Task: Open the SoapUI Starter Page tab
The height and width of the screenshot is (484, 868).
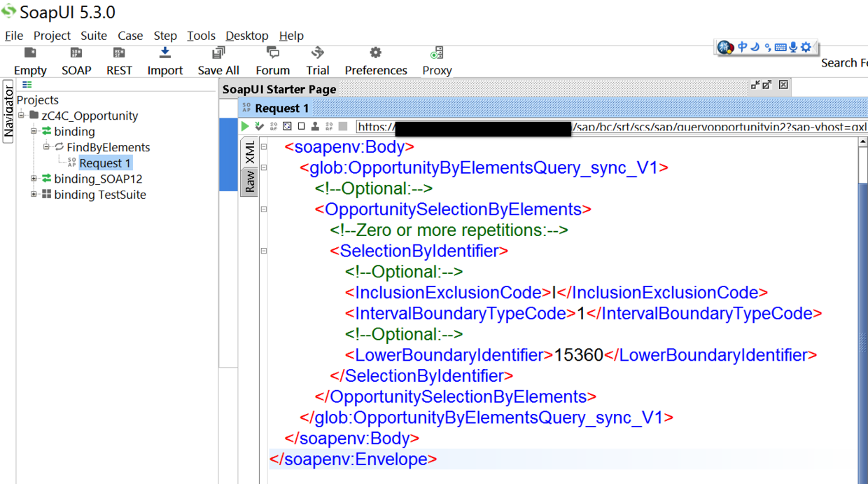Action: click(279, 89)
